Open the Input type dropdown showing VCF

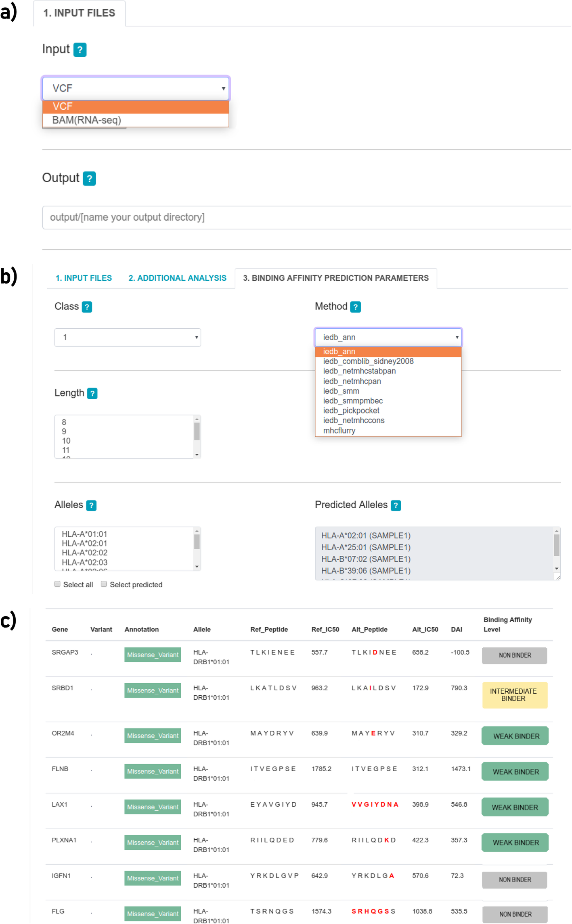tap(136, 88)
